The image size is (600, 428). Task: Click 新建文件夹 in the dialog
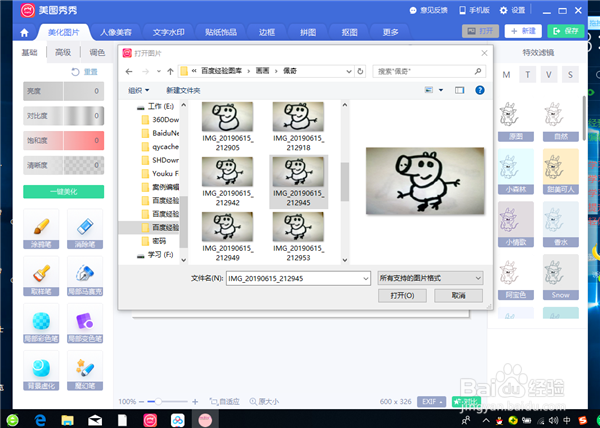(x=183, y=90)
